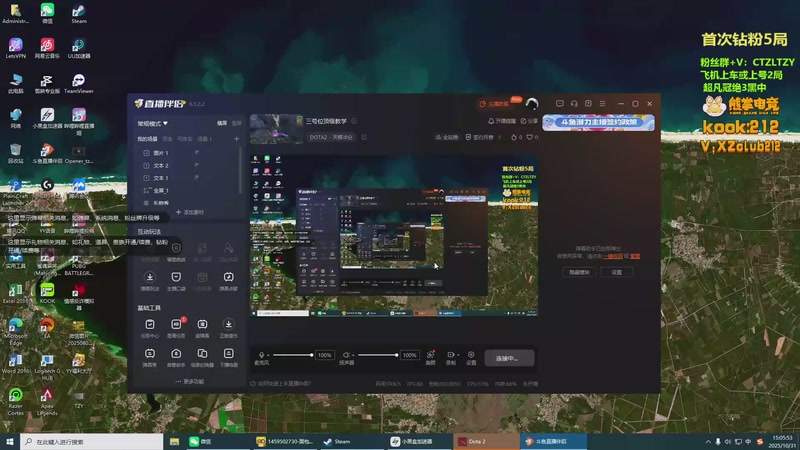Click the headset customer service icon

[x=574, y=104]
